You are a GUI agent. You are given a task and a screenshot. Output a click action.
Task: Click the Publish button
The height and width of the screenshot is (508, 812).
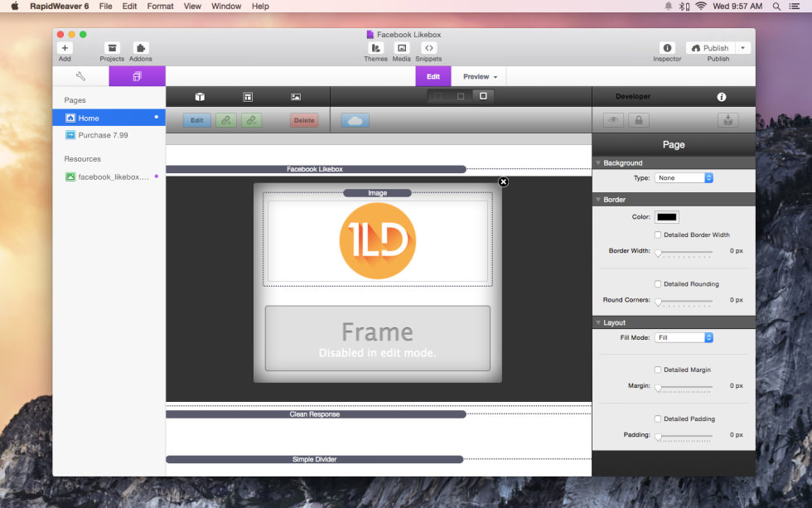pyautogui.click(x=711, y=48)
